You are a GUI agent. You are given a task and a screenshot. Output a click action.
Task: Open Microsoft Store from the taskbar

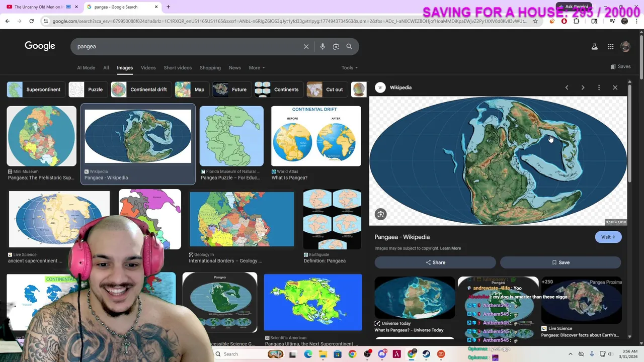[x=337, y=354]
